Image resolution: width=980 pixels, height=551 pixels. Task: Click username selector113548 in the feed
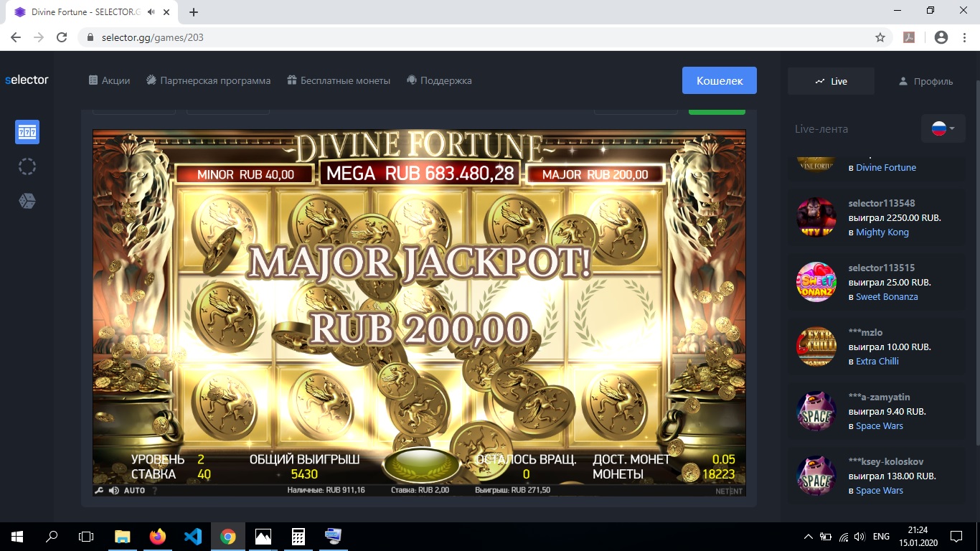click(x=882, y=203)
